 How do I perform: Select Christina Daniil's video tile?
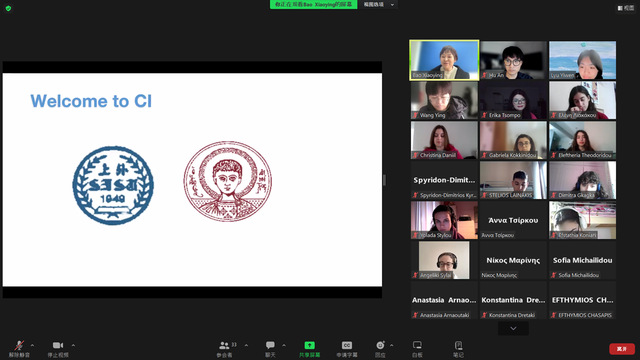coord(444,140)
